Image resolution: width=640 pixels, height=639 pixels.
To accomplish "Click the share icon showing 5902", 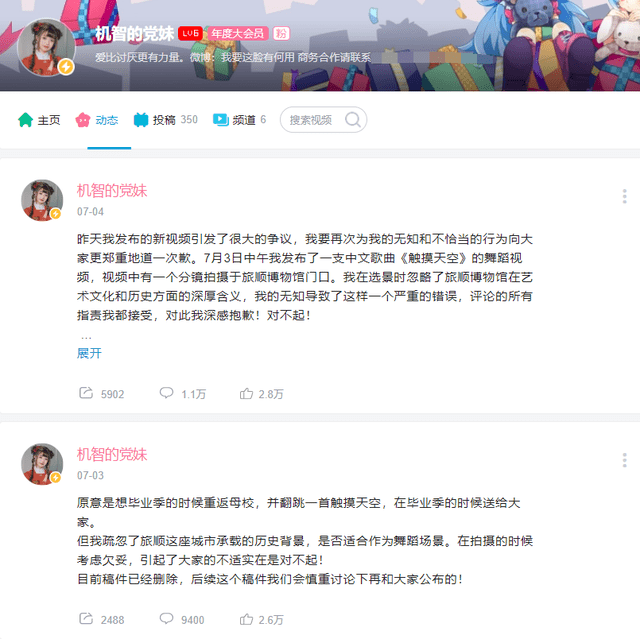I will point(86,393).
